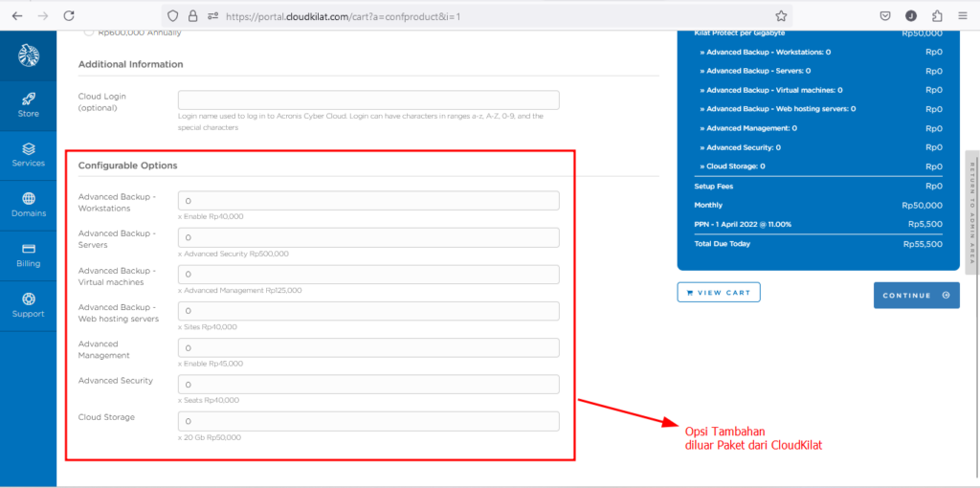This screenshot has width=980, height=488.
Task: Focus the Cloud Login text field
Action: (368, 100)
